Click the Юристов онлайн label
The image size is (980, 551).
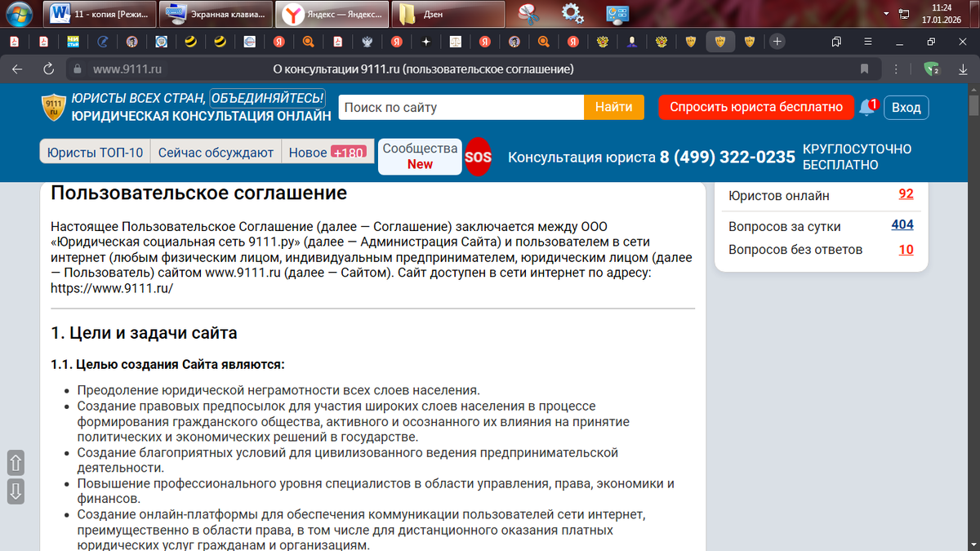click(779, 195)
